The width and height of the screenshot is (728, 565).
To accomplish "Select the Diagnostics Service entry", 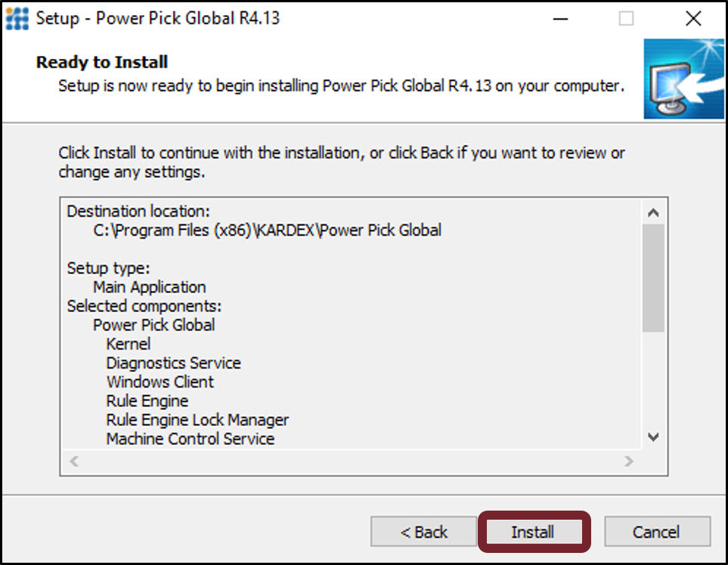I will point(173,363).
